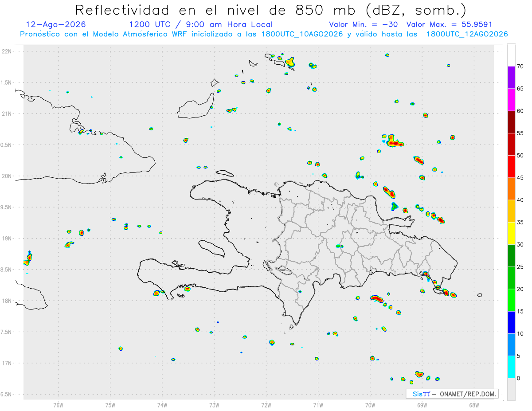The image size is (532, 411).
Task: Click the valid-until time '1800UTC_12AGO2026'
Action: click(467, 34)
